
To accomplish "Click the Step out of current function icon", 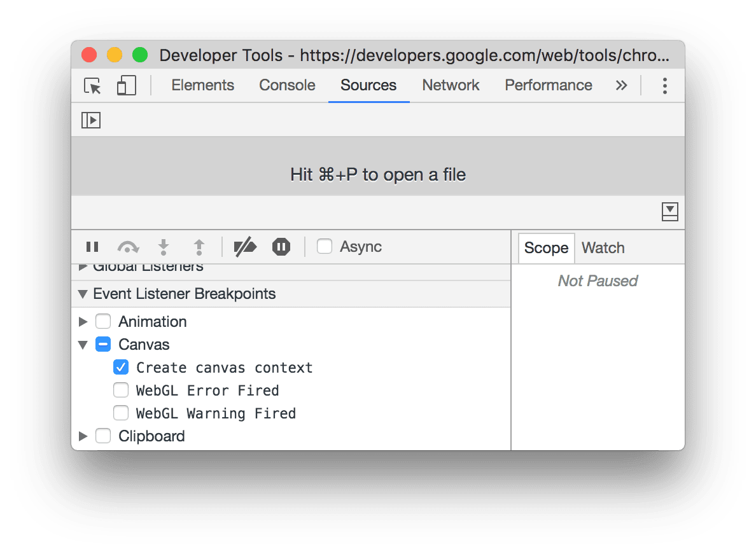I will pos(198,247).
